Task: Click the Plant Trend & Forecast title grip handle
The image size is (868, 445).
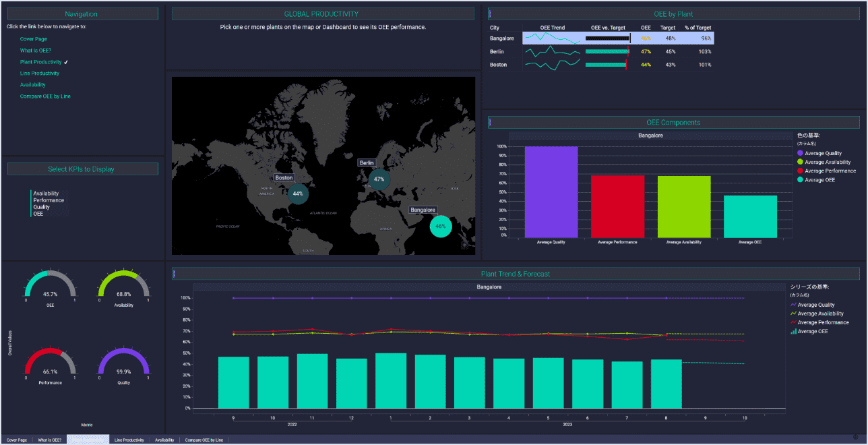Action: point(174,274)
